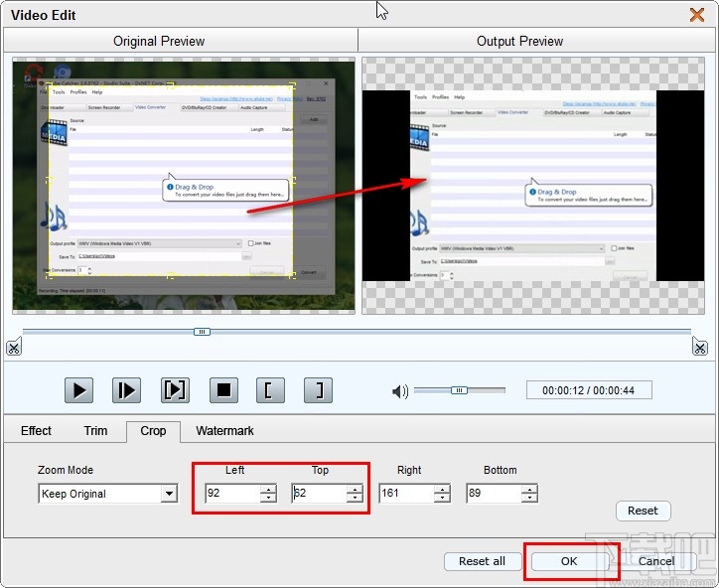The width and height of the screenshot is (719, 588).
Task: Set the start mark bracket
Action: coord(270,390)
